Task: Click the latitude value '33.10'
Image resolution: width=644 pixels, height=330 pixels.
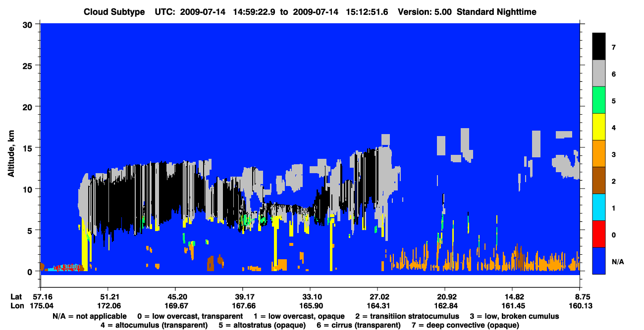Action: 310,297
